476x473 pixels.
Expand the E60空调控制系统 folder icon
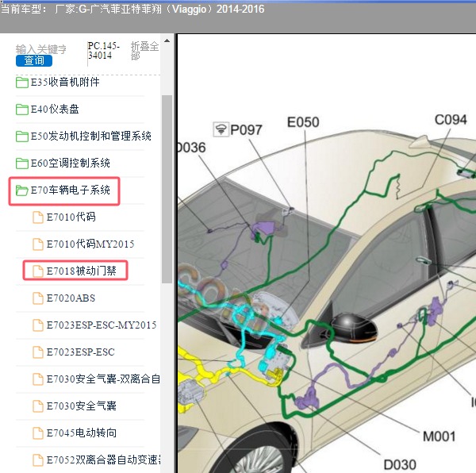click(x=22, y=163)
